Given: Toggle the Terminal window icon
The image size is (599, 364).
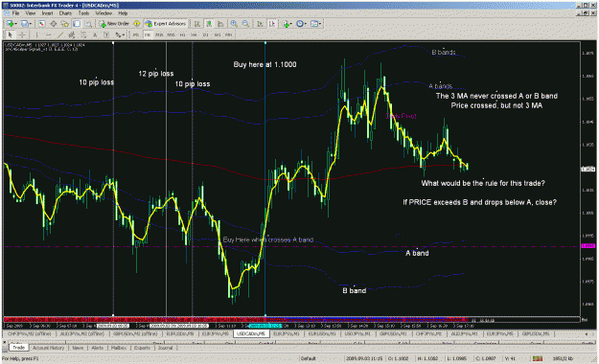Looking at the screenshot, I should click(x=77, y=24).
